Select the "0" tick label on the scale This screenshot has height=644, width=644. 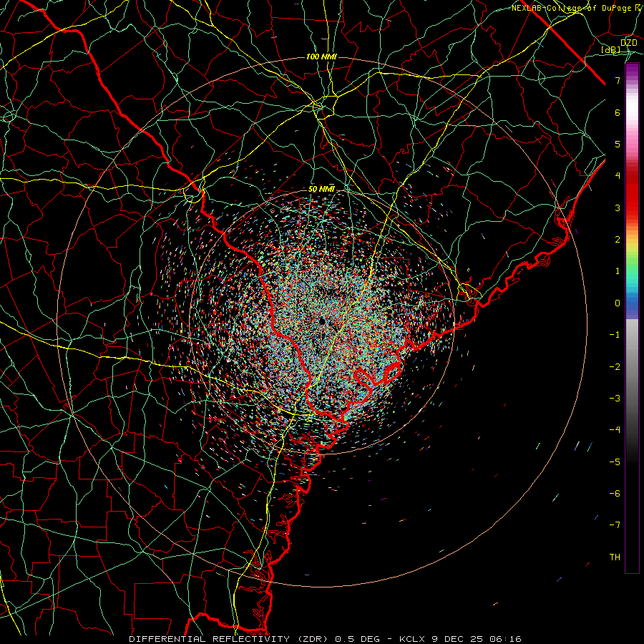click(618, 303)
